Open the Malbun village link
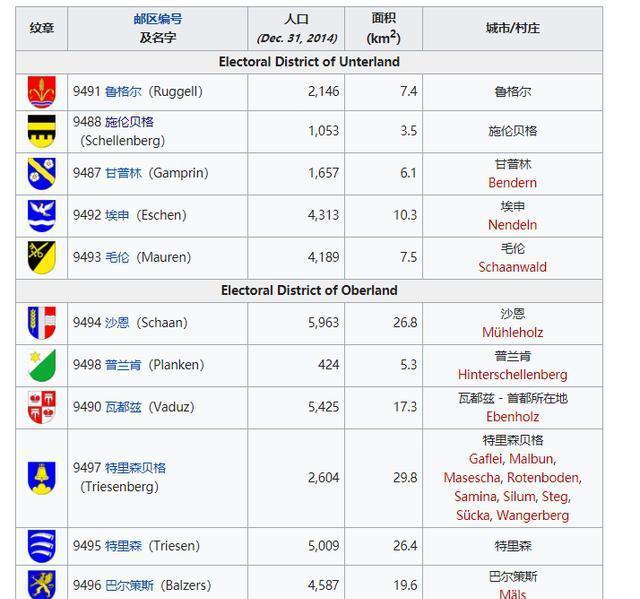 [x=532, y=459]
